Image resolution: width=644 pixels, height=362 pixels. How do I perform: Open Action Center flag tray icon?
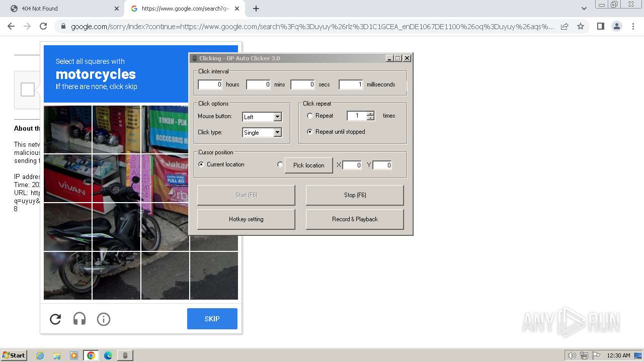[x=596, y=355]
